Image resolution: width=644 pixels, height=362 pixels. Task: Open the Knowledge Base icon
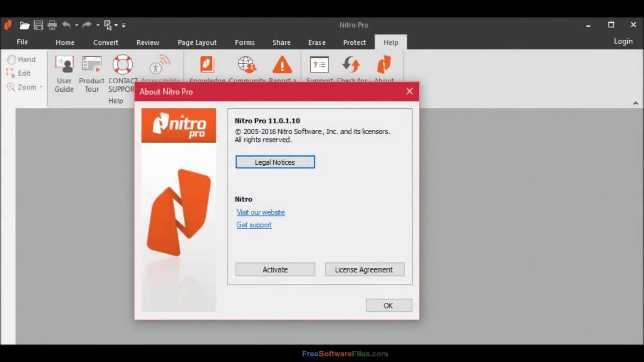207,65
